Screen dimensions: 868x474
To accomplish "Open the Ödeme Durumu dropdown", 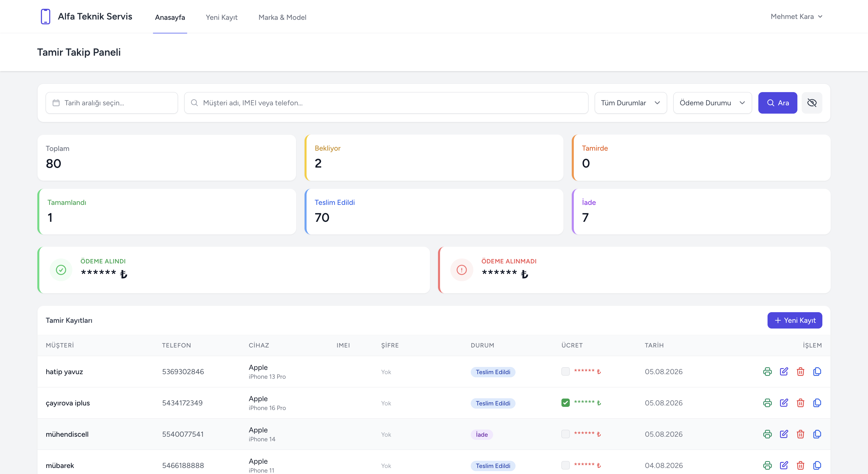I will [x=712, y=103].
